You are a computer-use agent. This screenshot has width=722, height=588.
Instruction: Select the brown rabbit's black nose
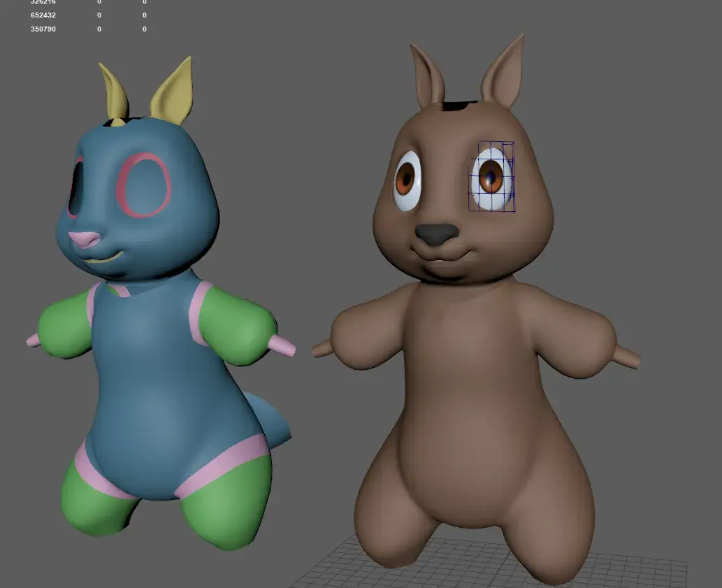click(437, 234)
